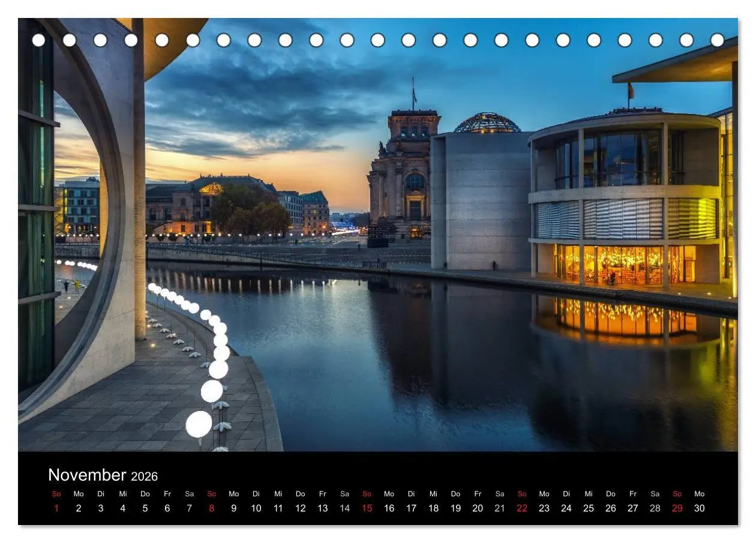The width and height of the screenshot is (756, 543).
Task: Select day 19 in the calendar strip
Action: pyautogui.click(x=456, y=508)
